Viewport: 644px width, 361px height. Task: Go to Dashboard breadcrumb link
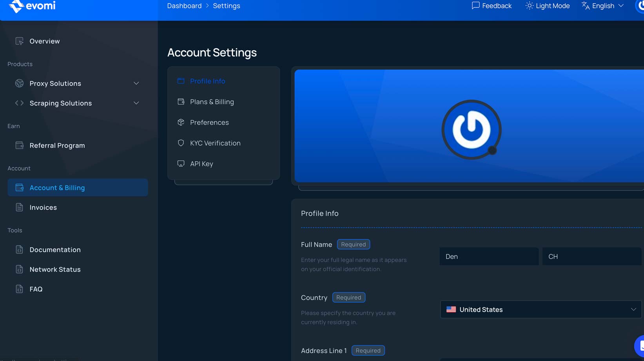coord(184,6)
